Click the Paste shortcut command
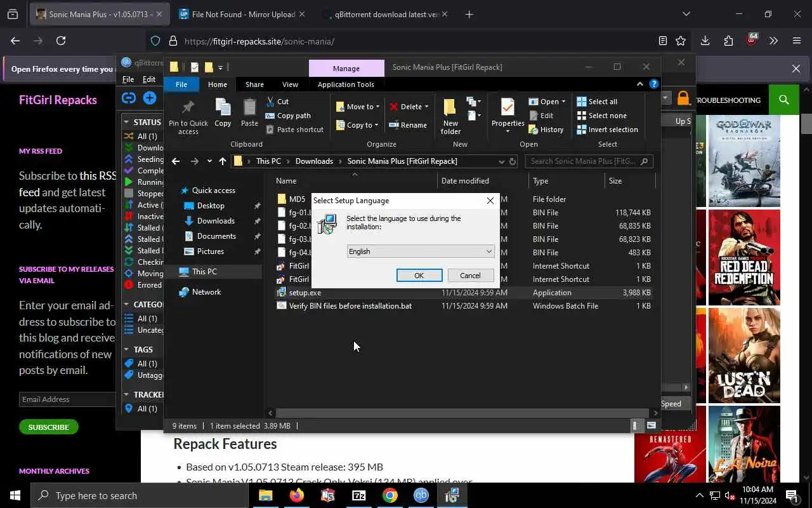812x508 pixels. 294,130
